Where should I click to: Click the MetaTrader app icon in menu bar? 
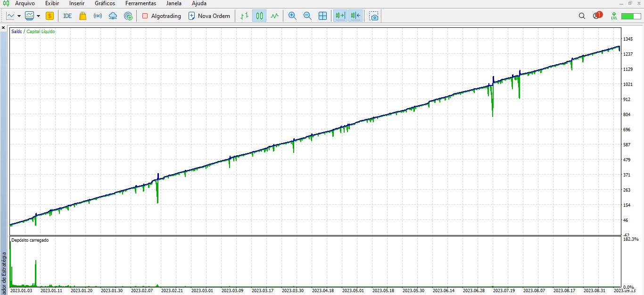click(6, 3)
